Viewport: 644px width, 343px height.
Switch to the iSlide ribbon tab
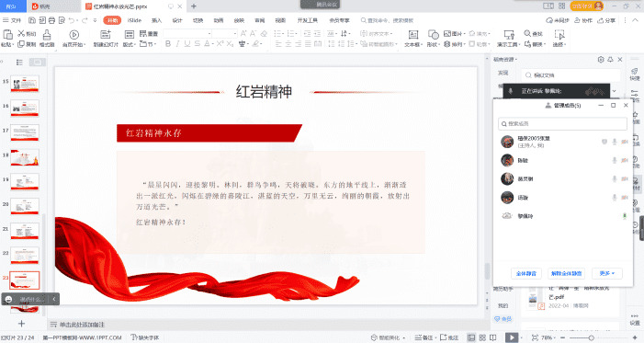click(x=134, y=20)
